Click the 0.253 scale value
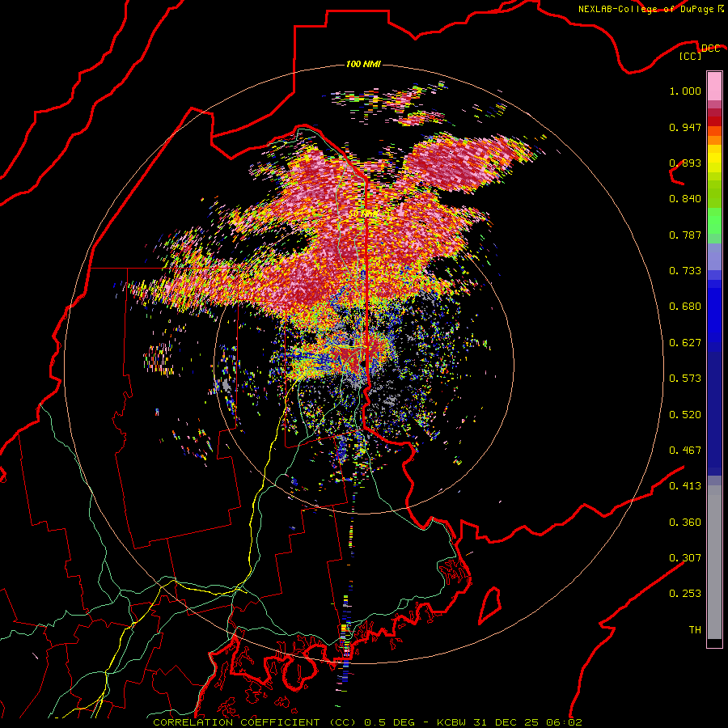Screen dimensions: 728x728 [685, 594]
